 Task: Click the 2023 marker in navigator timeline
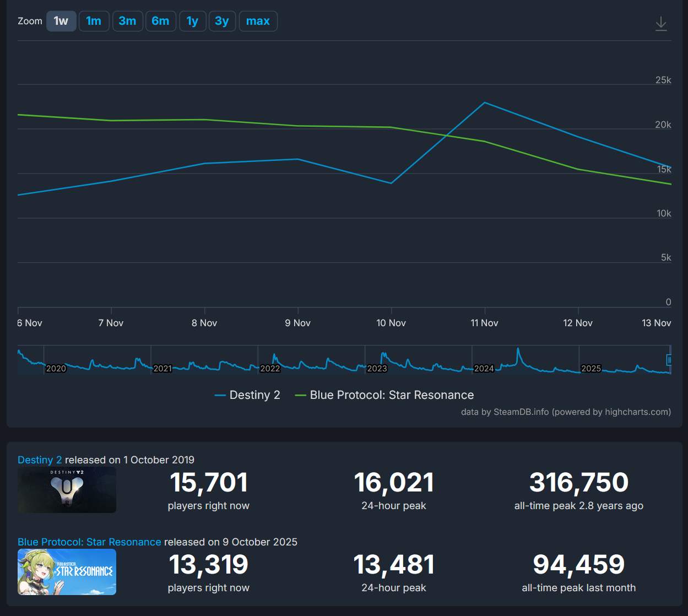point(377,368)
